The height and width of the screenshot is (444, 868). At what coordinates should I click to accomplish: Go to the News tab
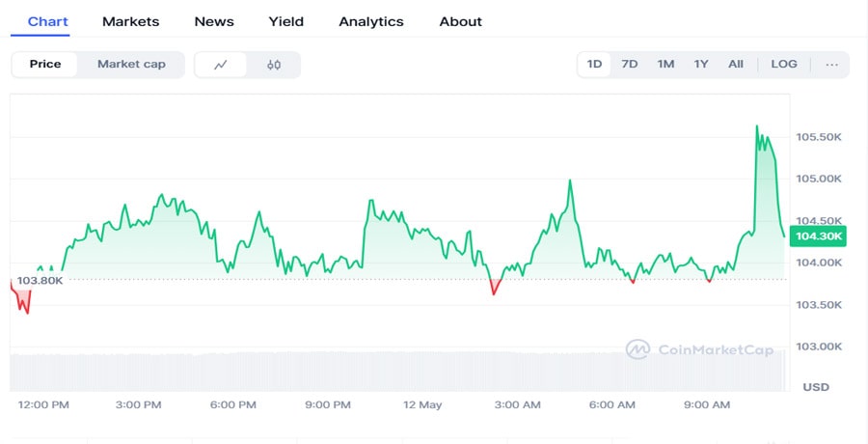pyautogui.click(x=214, y=21)
